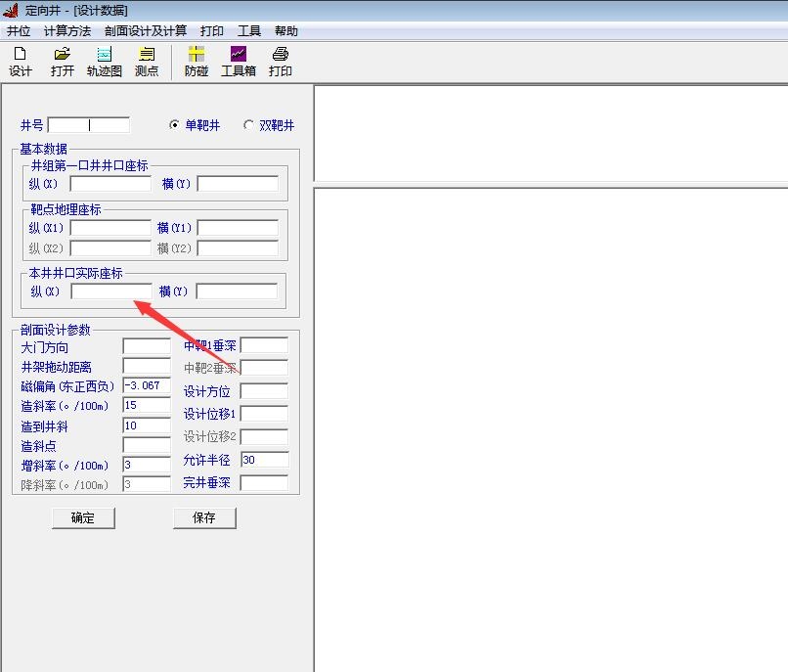This screenshot has height=672, width=788.
Task: Open the 工具 menu
Action: [249, 31]
